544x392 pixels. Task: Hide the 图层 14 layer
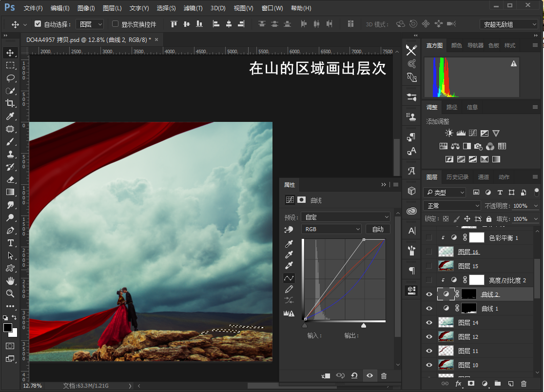429,323
